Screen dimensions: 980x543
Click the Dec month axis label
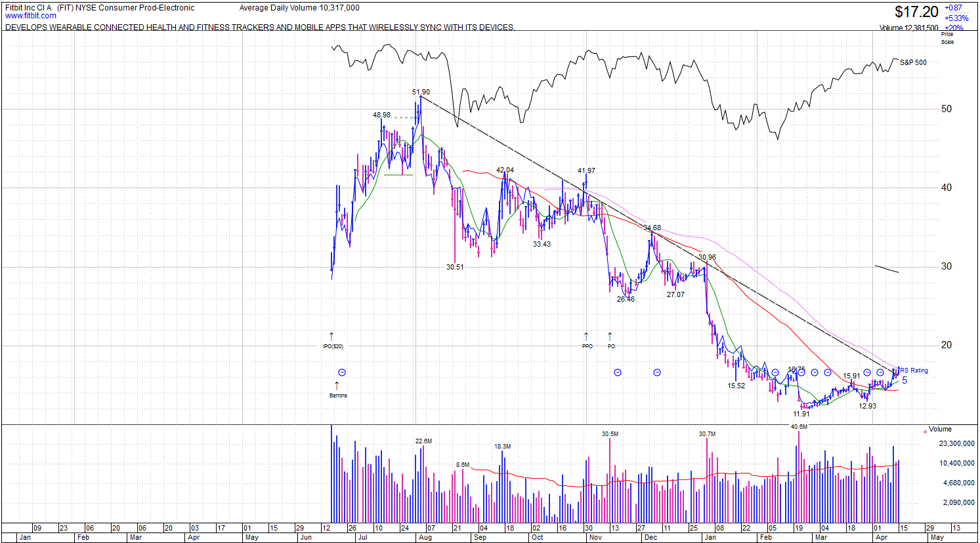point(651,538)
